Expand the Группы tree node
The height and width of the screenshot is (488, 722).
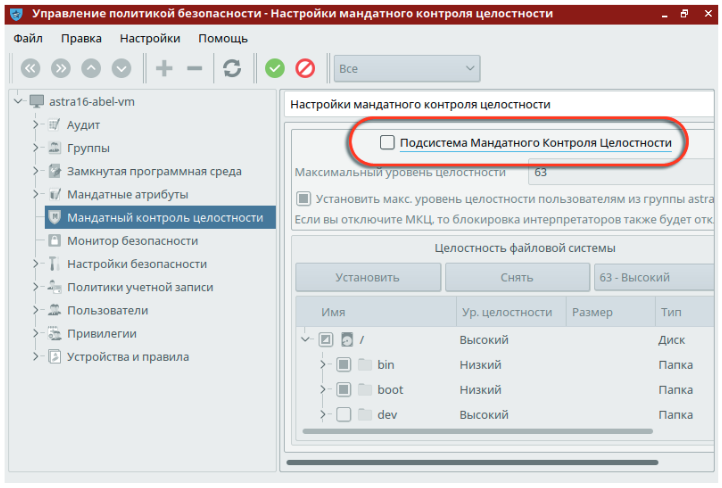point(35,147)
